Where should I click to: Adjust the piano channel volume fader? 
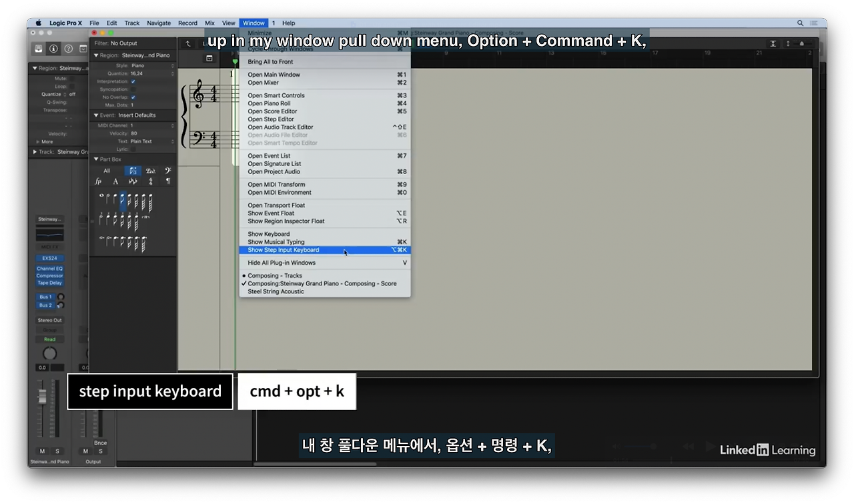(43, 397)
